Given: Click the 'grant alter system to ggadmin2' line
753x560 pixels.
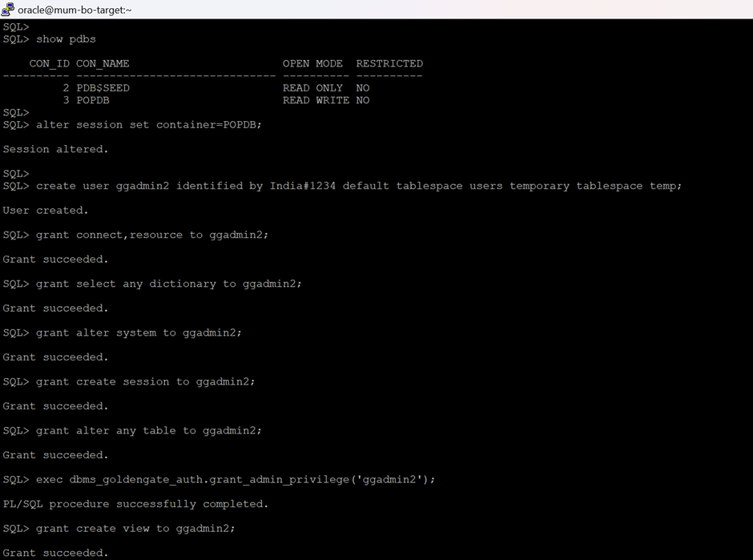Looking at the screenshot, I should (139, 332).
